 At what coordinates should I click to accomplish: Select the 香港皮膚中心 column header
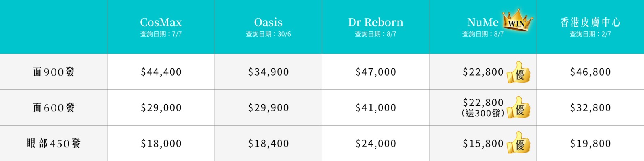tap(590, 22)
